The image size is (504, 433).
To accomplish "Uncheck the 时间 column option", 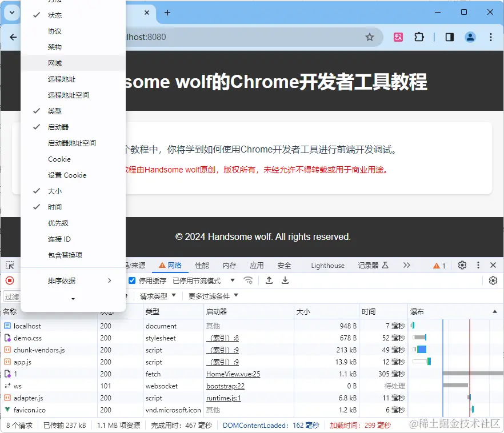I will pyautogui.click(x=73, y=207).
